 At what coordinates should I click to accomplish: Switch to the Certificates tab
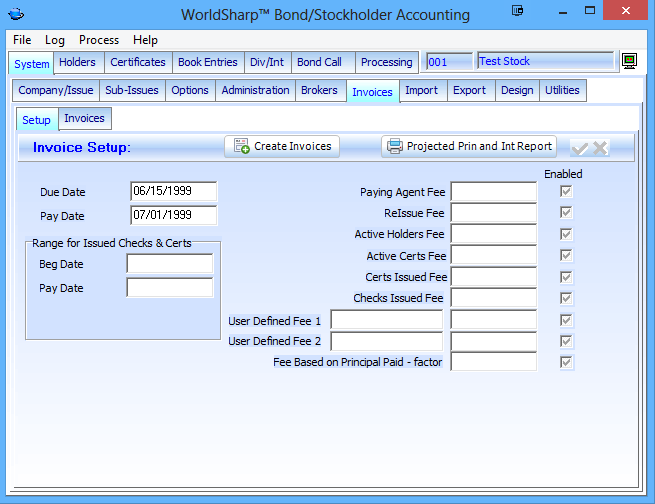[x=138, y=62]
